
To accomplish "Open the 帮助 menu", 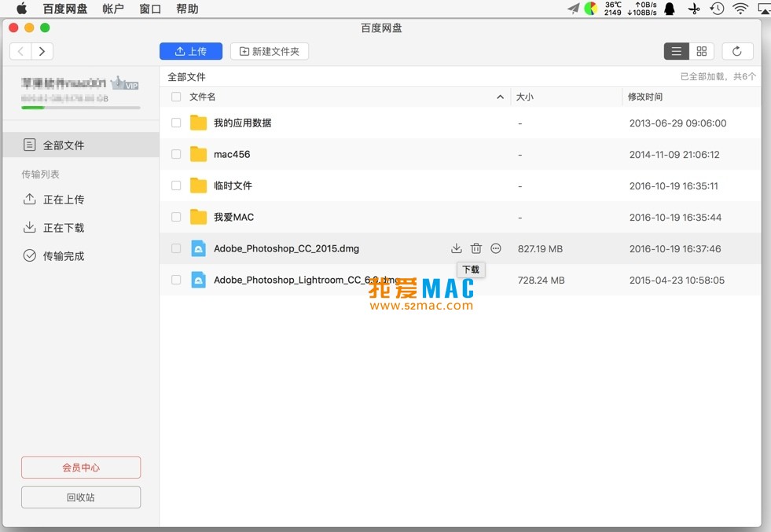I will (x=187, y=9).
